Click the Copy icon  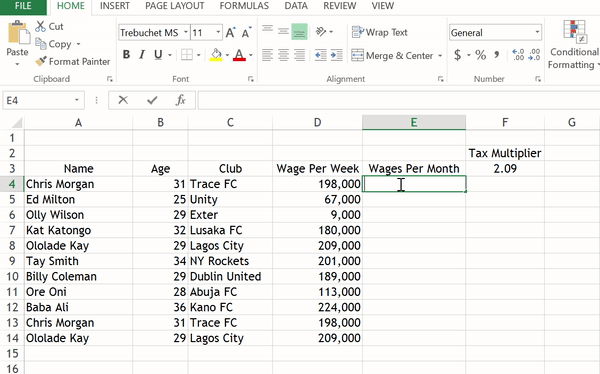coord(41,44)
